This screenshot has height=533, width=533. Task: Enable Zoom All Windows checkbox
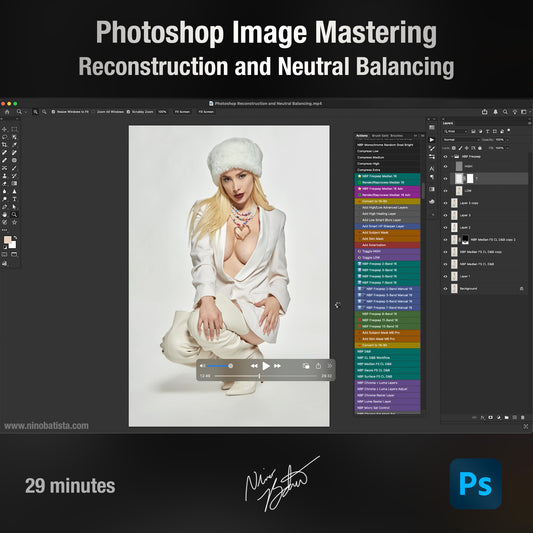pos(94,112)
